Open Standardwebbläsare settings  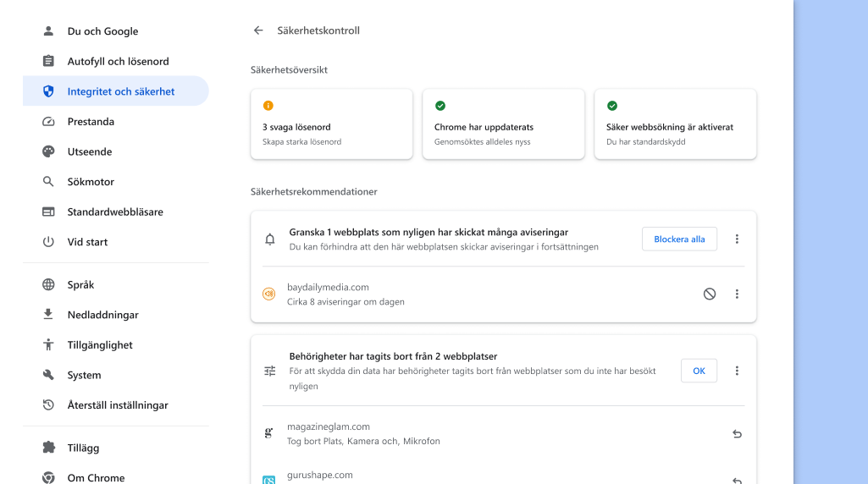[x=116, y=212]
